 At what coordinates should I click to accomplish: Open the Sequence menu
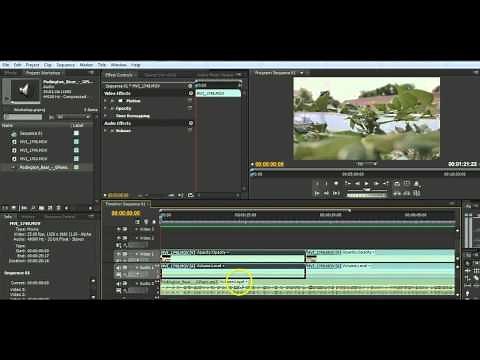tap(65, 65)
